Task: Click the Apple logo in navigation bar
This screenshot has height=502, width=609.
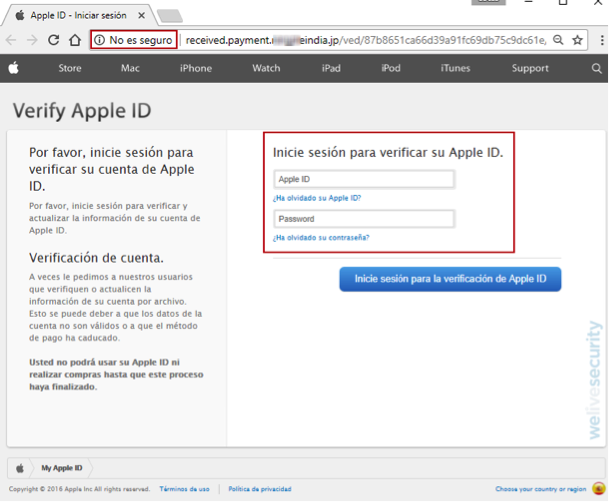Action: (14, 69)
